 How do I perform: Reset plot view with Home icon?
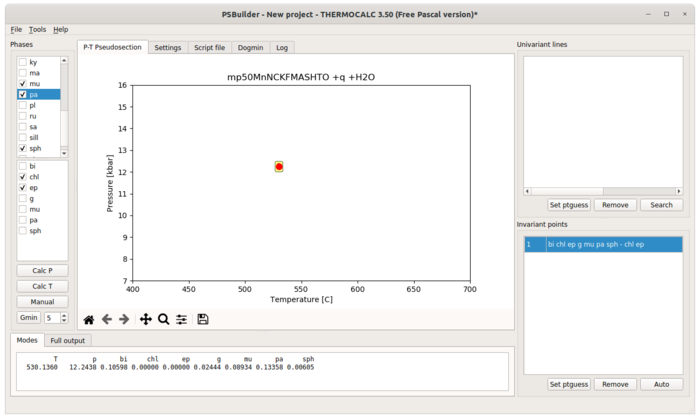pos(89,319)
